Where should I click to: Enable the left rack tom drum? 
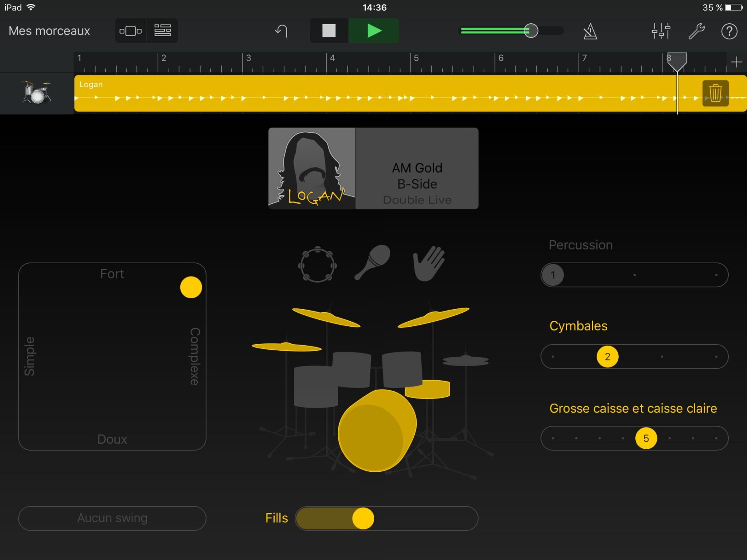[351, 369]
